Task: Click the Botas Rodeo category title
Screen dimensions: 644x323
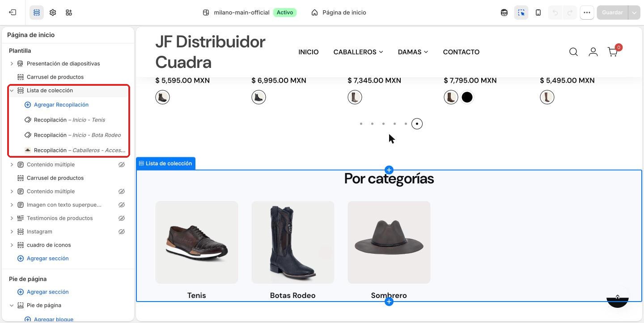Action: click(x=293, y=295)
